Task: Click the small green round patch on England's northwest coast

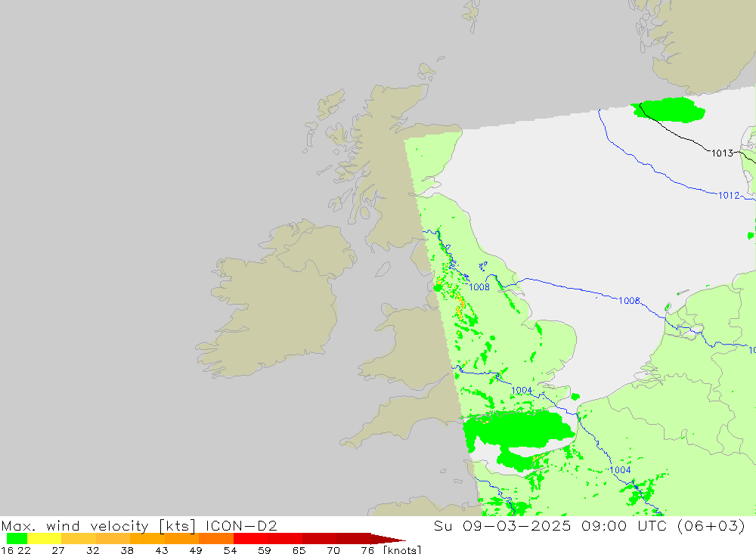Action: pos(438,288)
